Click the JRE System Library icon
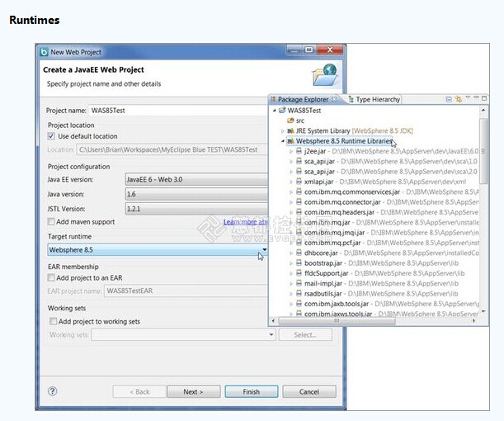The height and width of the screenshot is (421, 504). [x=290, y=131]
